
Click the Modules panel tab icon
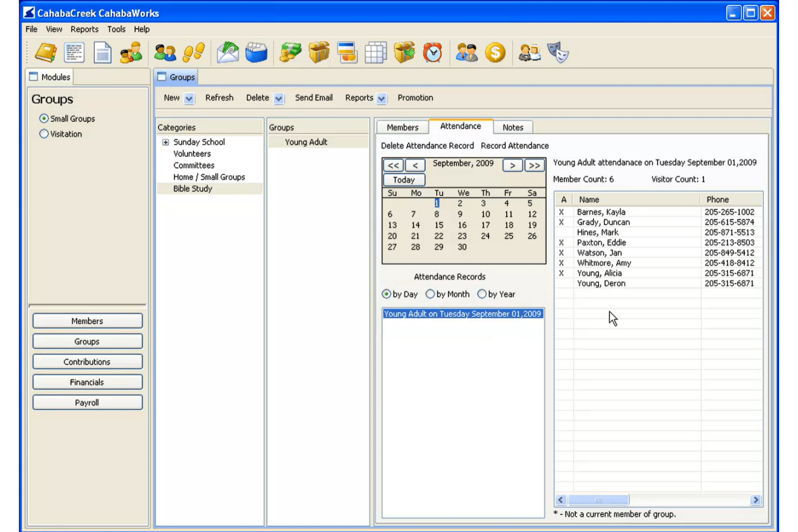click(x=33, y=77)
